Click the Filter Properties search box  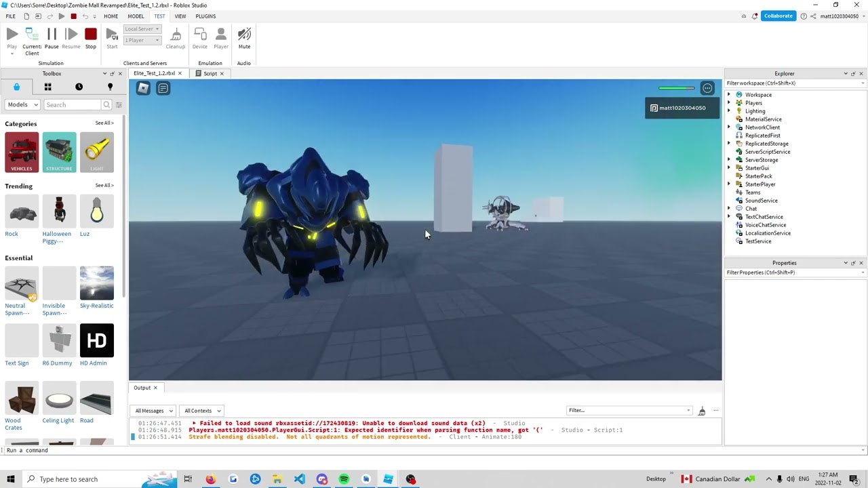coord(795,272)
